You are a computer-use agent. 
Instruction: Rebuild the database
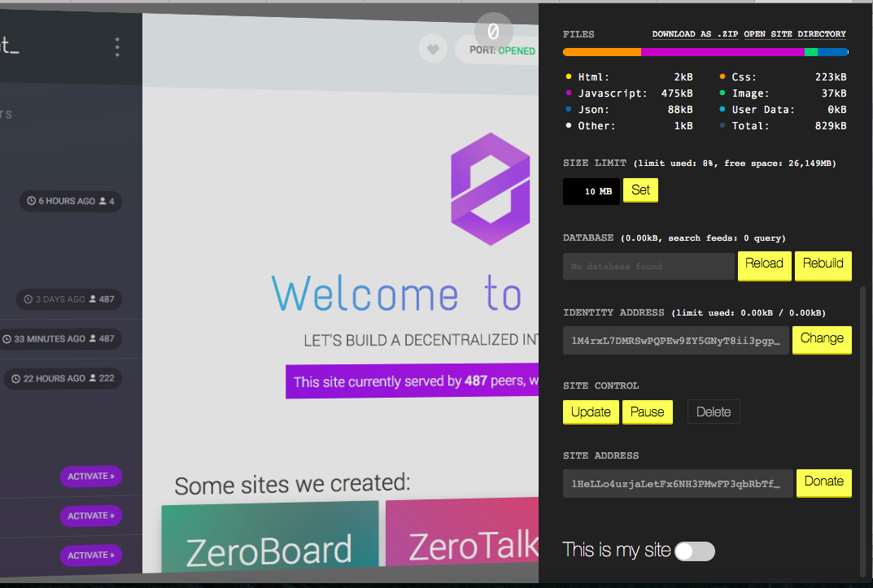(x=823, y=265)
